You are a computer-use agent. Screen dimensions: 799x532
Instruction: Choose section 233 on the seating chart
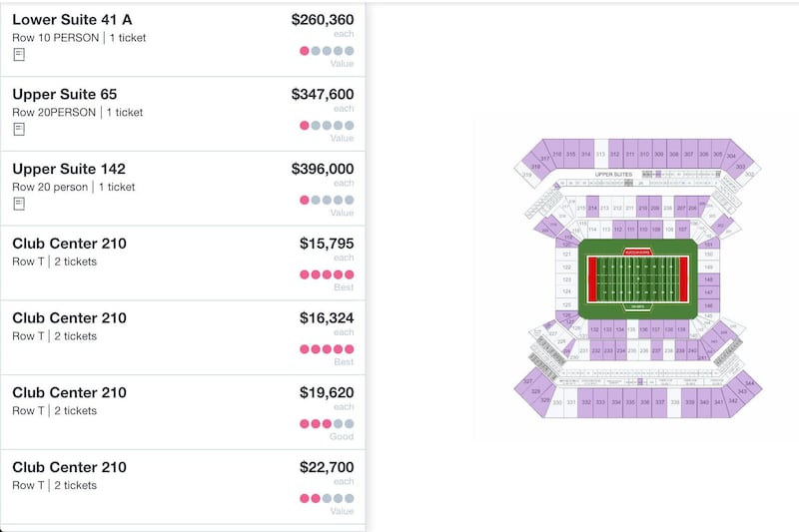tap(608, 350)
